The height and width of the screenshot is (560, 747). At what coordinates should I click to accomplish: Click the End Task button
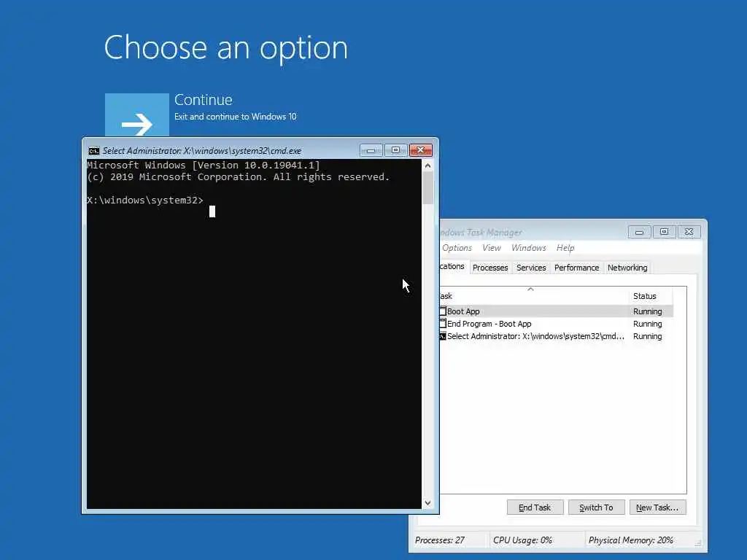[x=535, y=507]
